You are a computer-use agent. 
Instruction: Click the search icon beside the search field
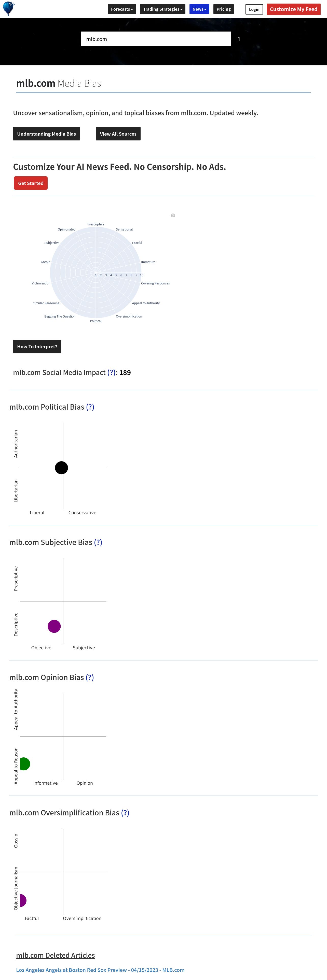pos(239,39)
